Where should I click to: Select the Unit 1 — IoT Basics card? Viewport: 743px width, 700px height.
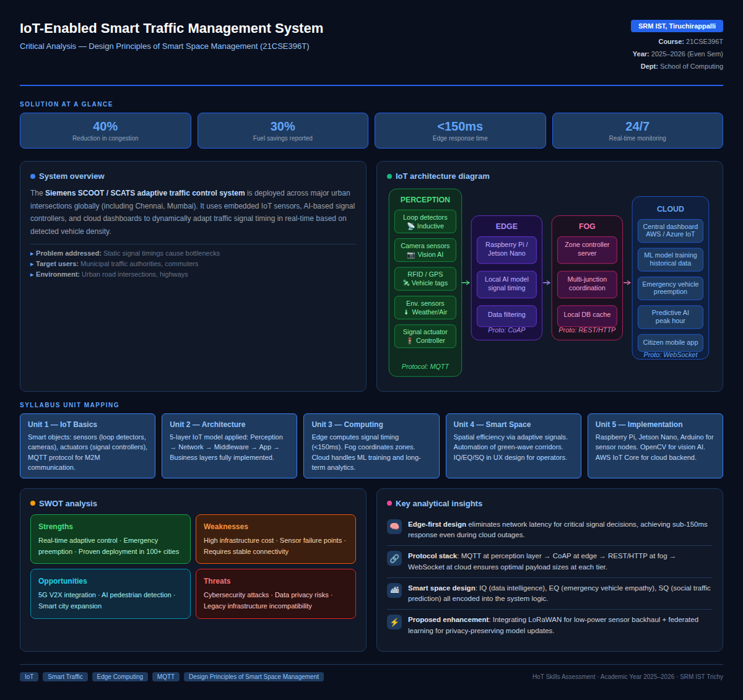87,446
